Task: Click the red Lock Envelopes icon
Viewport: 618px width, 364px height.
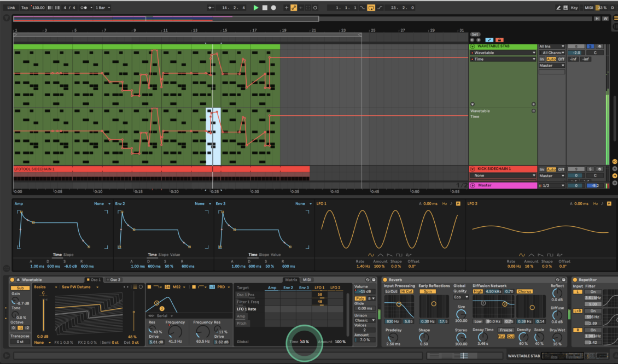Action: pyautogui.click(x=499, y=40)
